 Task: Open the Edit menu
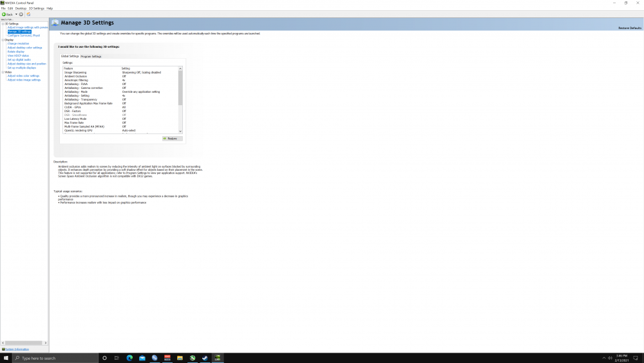10,8
